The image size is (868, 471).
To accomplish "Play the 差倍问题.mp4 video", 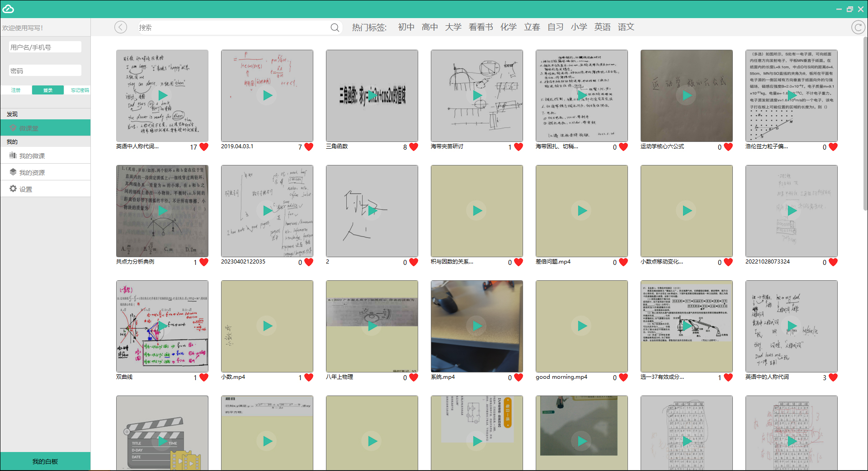I will tap(582, 211).
